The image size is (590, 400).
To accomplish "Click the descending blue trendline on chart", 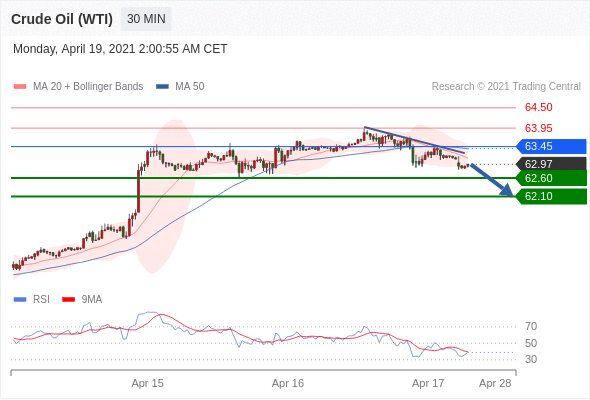I will click(x=414, y=140).
